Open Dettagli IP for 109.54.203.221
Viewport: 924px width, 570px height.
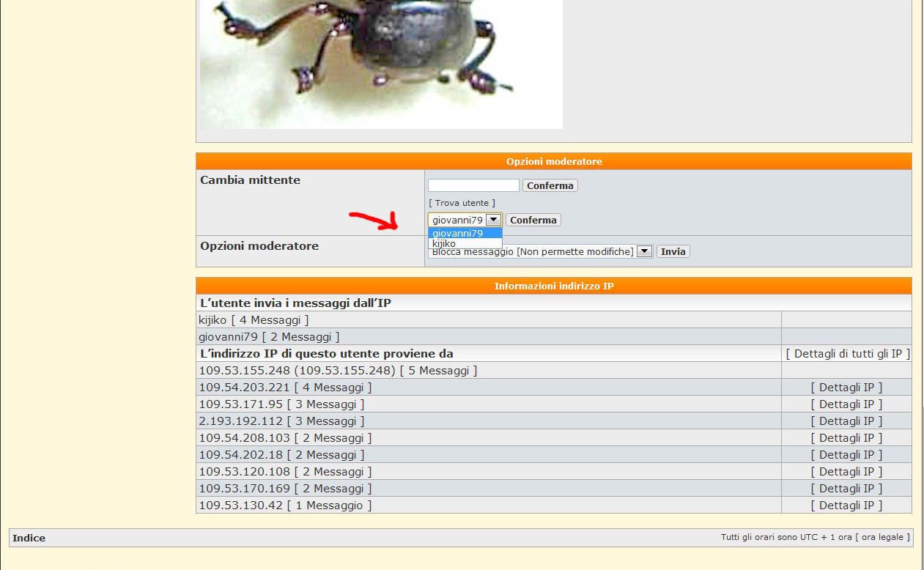pyautogui.click(x=846, y=388)
